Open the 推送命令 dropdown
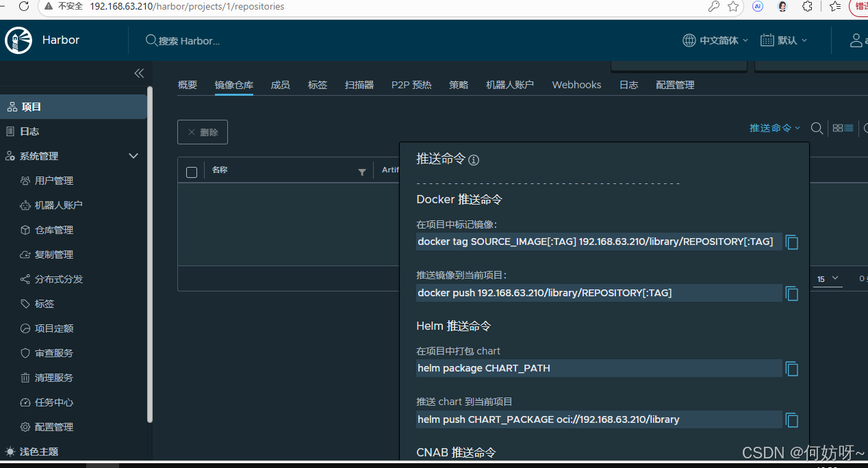Viewport: 868px width, 468px height. tap(775, 128)
